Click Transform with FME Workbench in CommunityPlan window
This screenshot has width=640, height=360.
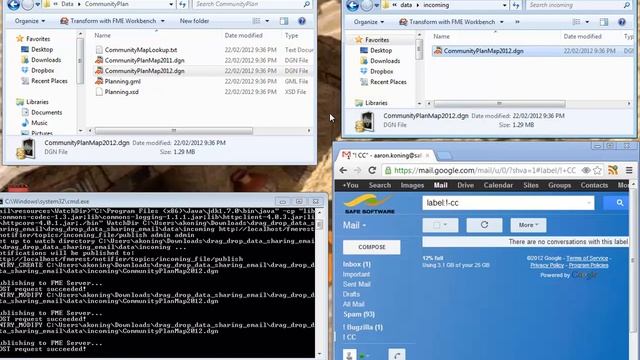pos(109,21)
